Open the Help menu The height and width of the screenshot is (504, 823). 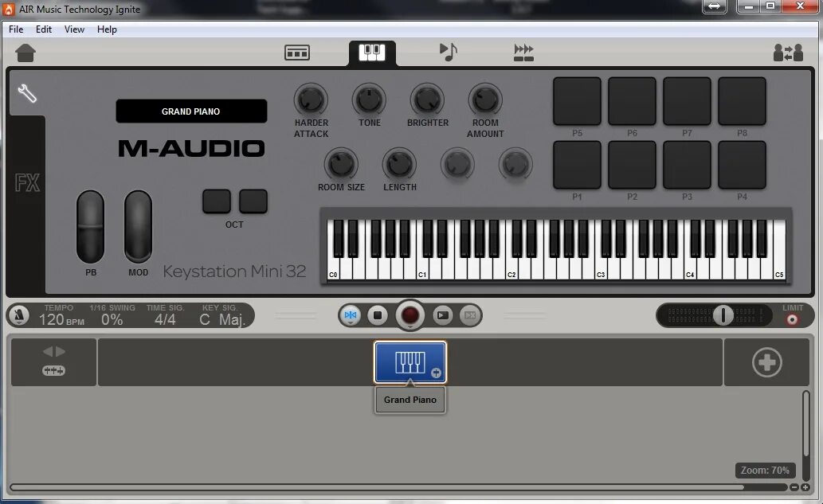click(x=107, y=29)
